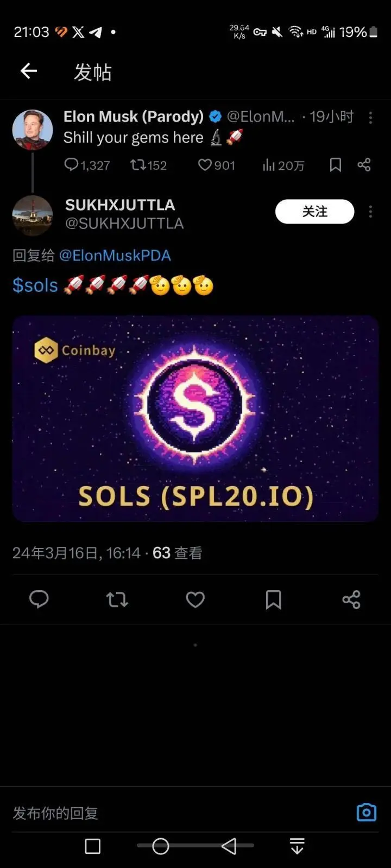Tap the 发布你的回复 reply field
This screenshot has width=391, height=868.
coord(179,813)
